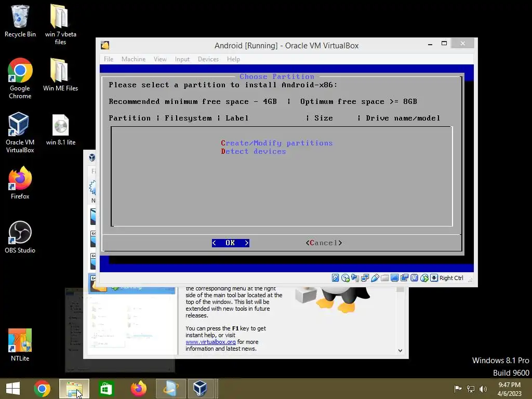Minimize the Android VirtualBox window

[430, 44]
